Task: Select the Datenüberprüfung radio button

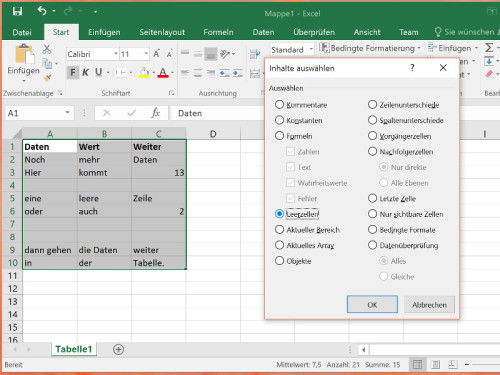Action: (372, 245)
